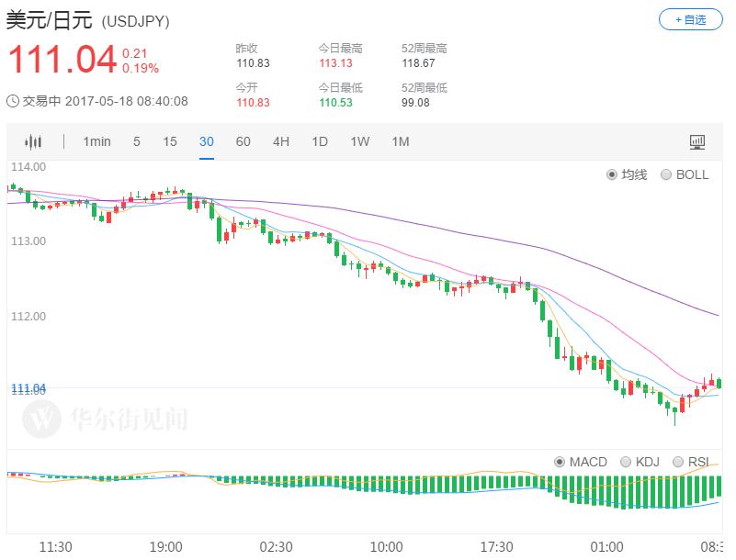Select the BOLL indicator radio button
This screenshot has height=560, width=736.
[666, 174]
